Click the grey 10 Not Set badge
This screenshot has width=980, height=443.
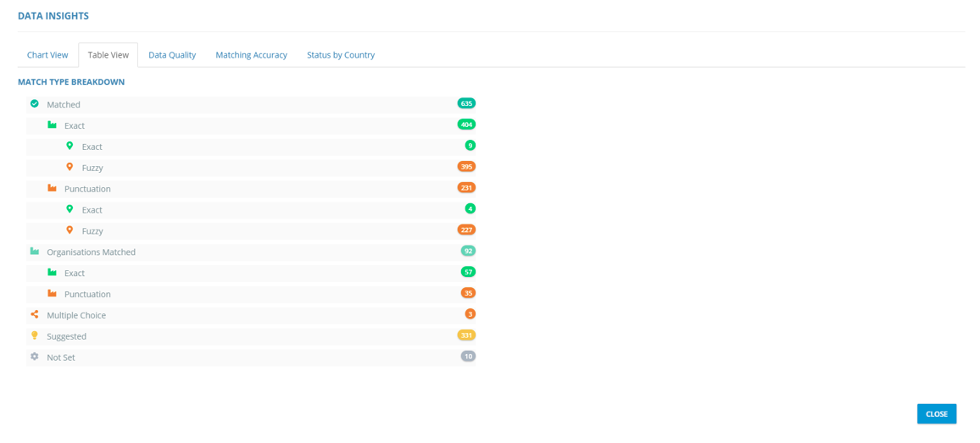(468, 357)
